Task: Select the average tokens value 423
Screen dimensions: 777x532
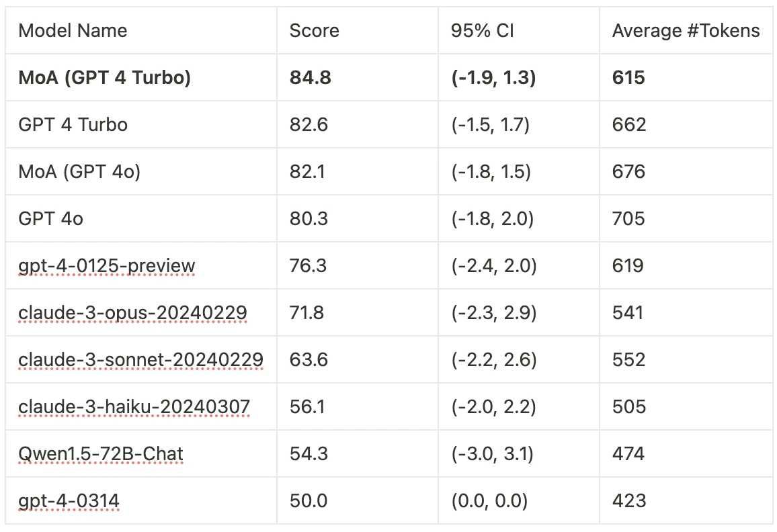Action: pyautogui.click(x=628, y=501)
